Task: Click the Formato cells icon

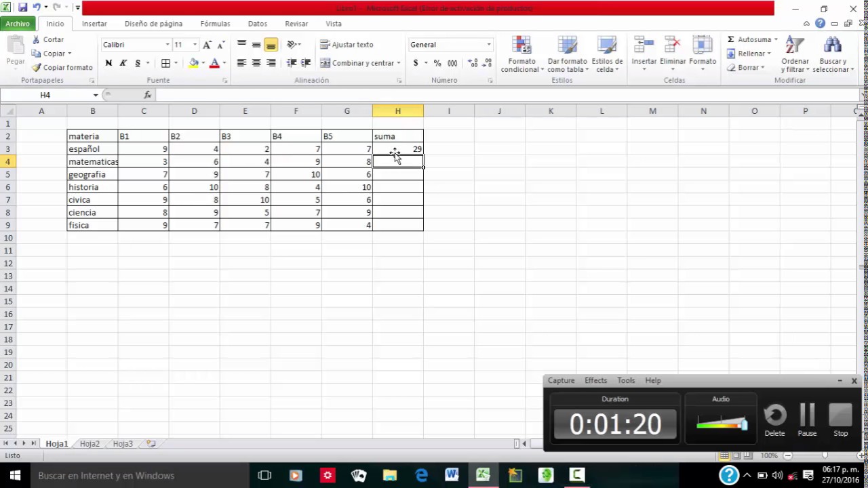Action: (702, 45)
